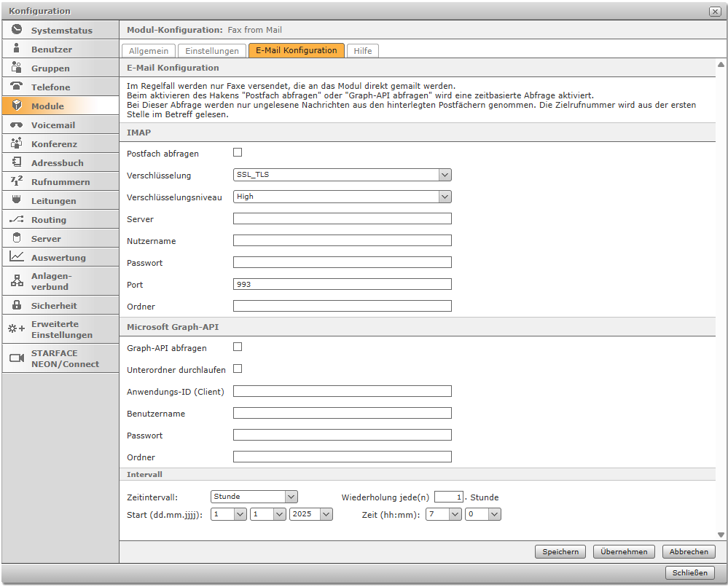This screenshot has height=587, width=728.
Task: Open STARFACE NEON/Connect camera icon
Action: tap(17, 358)
